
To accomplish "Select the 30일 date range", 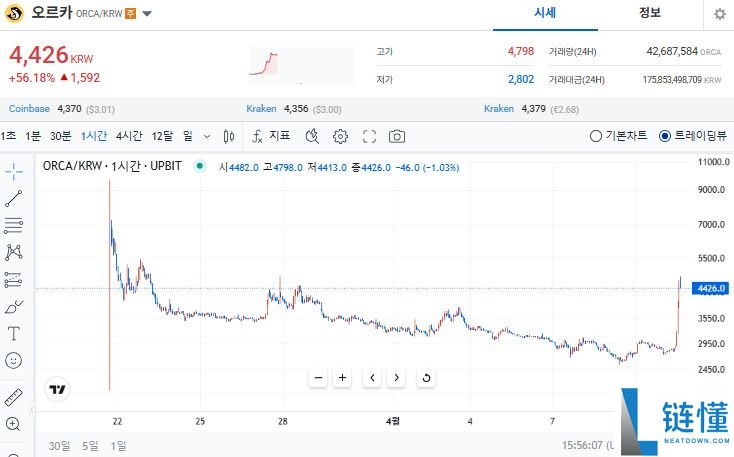I will [59, 446].
